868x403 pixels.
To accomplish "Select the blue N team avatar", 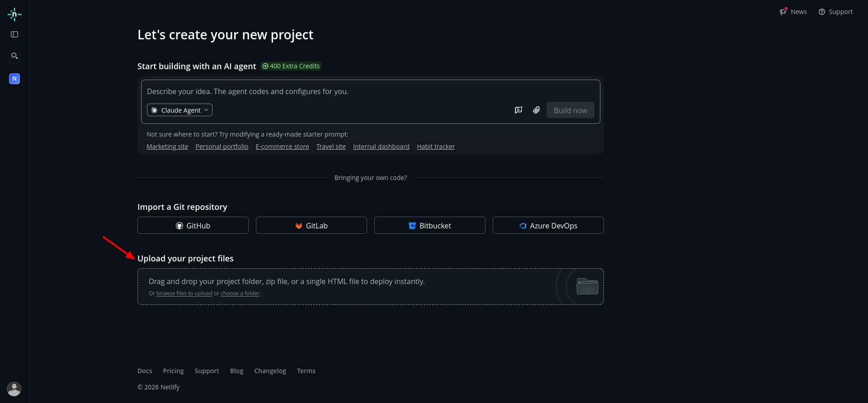I will pos(14,79).
